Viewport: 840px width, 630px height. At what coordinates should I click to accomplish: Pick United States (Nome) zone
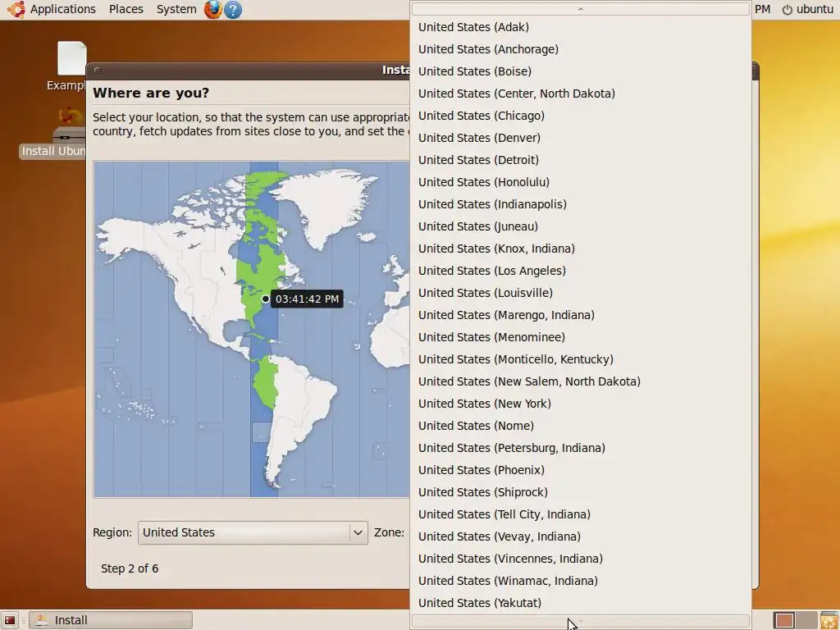coord(580,426)
